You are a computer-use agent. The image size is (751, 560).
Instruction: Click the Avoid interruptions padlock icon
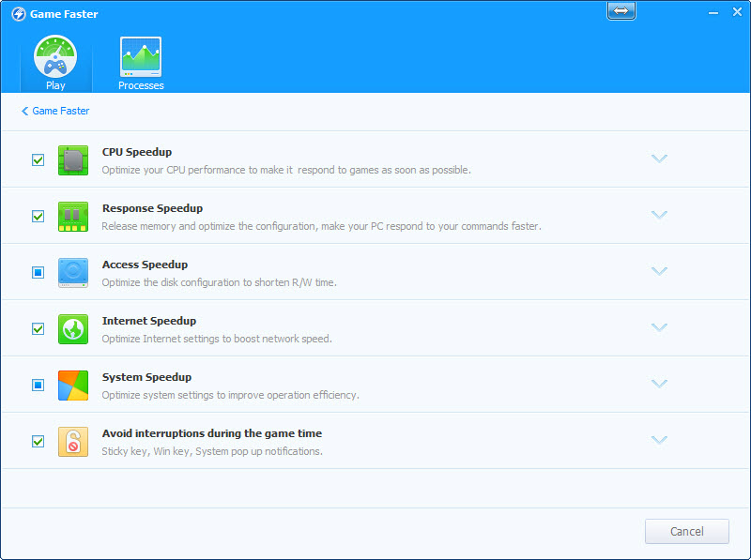point(72,442)
